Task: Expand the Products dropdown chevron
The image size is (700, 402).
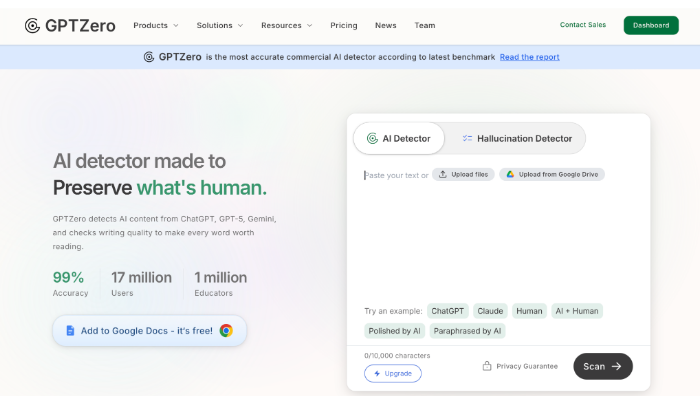Action: (x=176, y=25)
